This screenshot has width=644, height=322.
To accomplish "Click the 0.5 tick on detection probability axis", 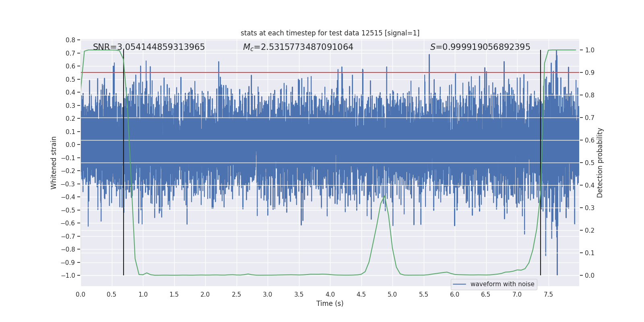I will point(590,163).
